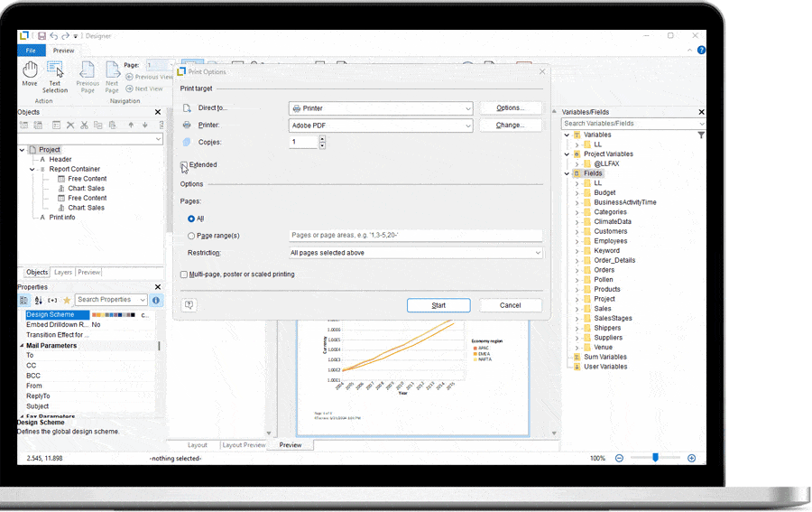Open the File ribbon tab
This screenshot has height=512, width=812.
pyautogui.click(x=31, y=51)
